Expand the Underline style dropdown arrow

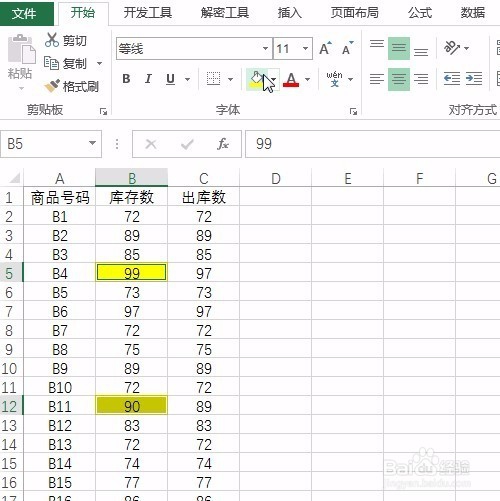[x=187, y=79]
